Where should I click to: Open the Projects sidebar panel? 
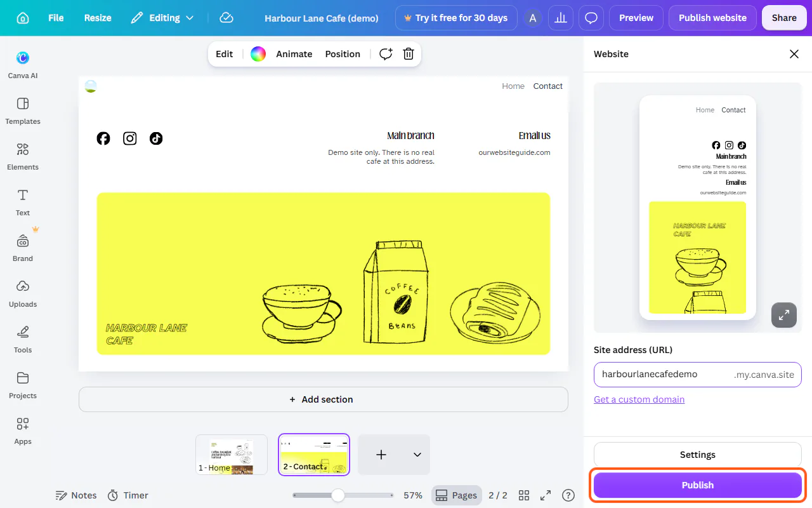(x=23, y=385)
